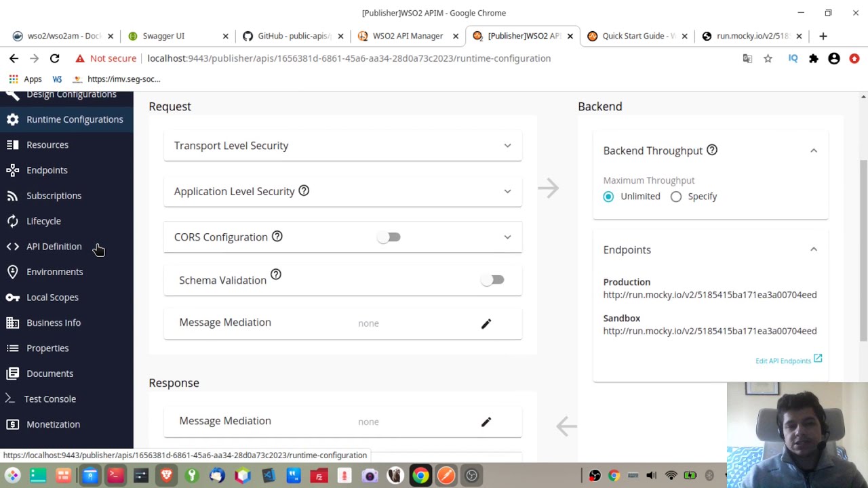Switch to wso2/wso2am Docker tab
This screenshot has height=488, width=868.
63,36
